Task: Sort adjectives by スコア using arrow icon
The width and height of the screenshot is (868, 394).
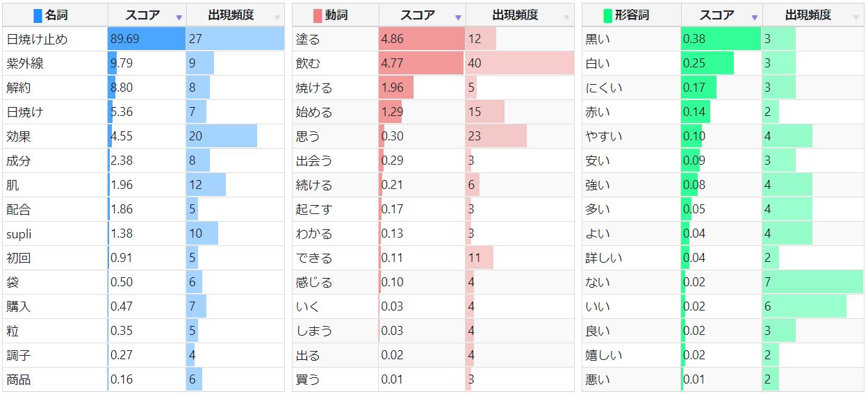Action: point(755,17)
